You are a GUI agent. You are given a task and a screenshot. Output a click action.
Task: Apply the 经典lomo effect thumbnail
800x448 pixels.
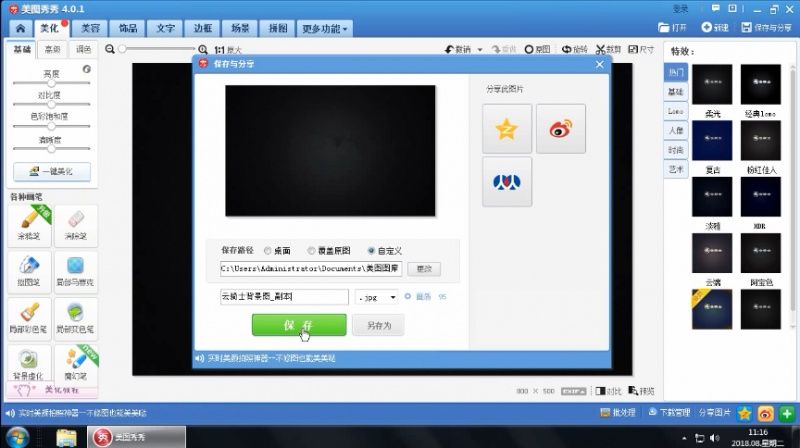tap(761, 84)
